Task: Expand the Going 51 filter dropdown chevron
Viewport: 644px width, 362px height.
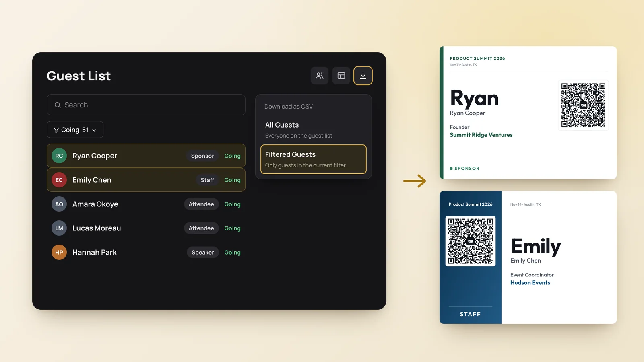Action: coord(94,130)
